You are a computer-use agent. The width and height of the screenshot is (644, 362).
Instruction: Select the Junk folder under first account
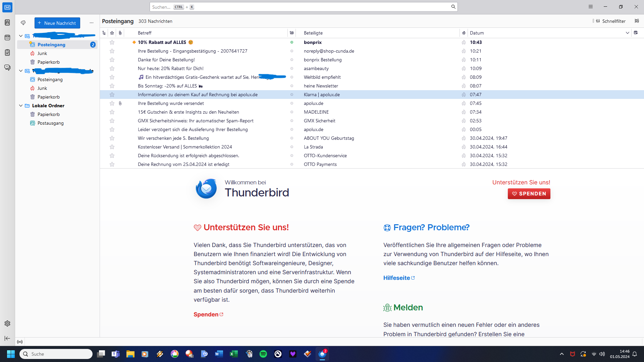(42, 53)
